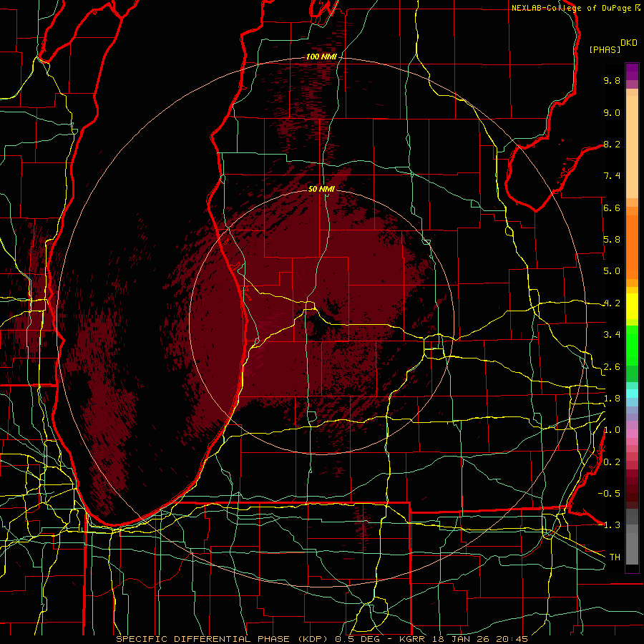Click the DKD legend header label
The height and width of the screenshot is (644, 644).
[x=629, y=43]
